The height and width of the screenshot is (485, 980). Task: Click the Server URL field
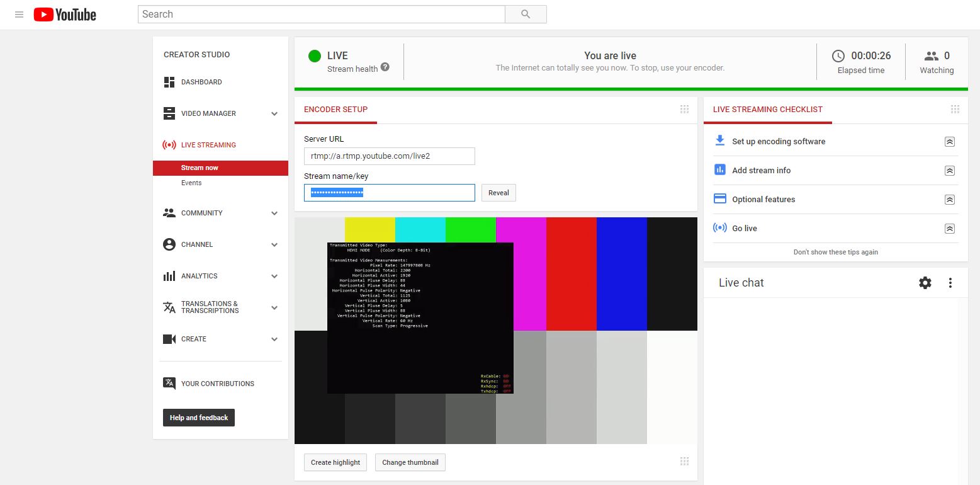pos(389,156)
